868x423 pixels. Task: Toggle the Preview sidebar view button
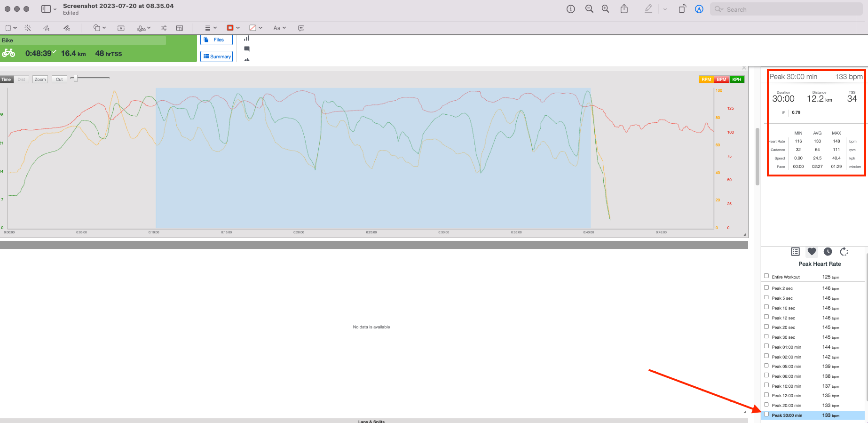(x=46, y=9)
